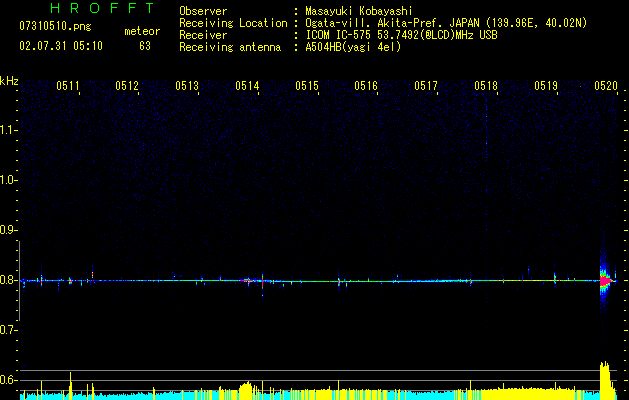Click the 0513 time marker
Image resolution: width=629 pixels, height=400 pixels.
pyautogui.click(x=187, y=86)
